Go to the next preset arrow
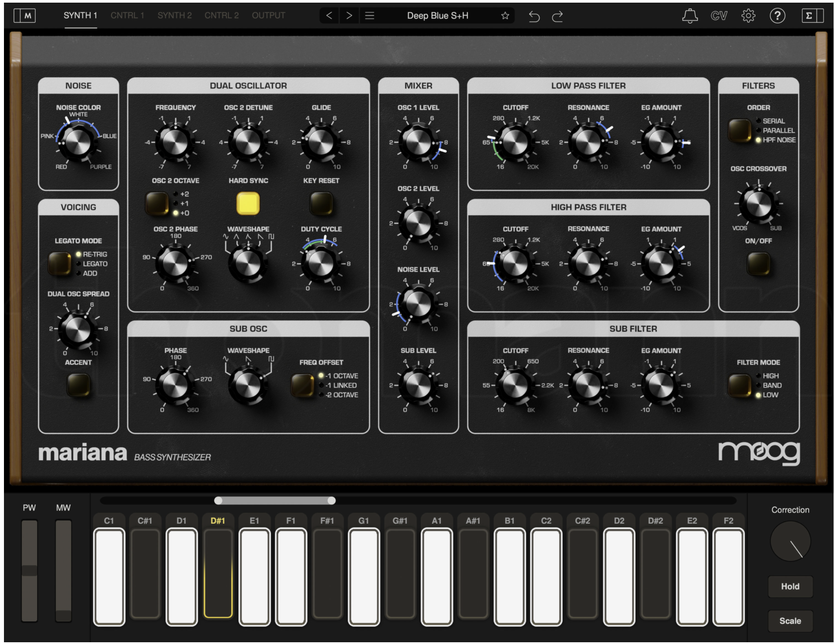Screen dimensions: 834x644 [x=349, y=16]
